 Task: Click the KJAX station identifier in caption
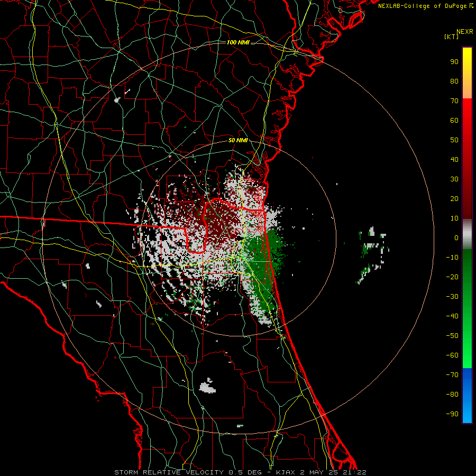pyautogui.click(x=287, y=472)
